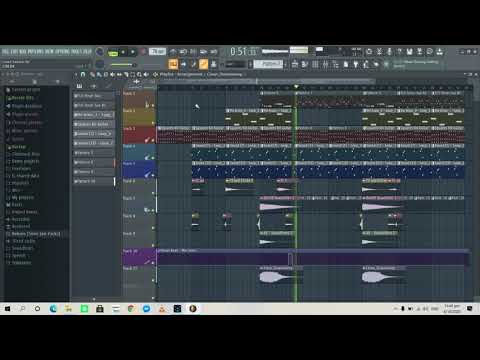Mute Track 3 with its green light
Viewport: 480px width, 360px height.
coord(153,140)
